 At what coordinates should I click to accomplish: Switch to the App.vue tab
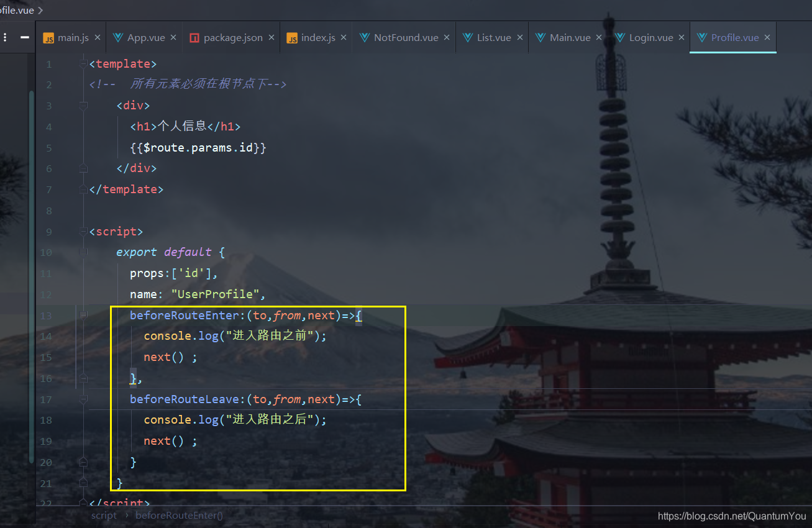pos(144,38)
